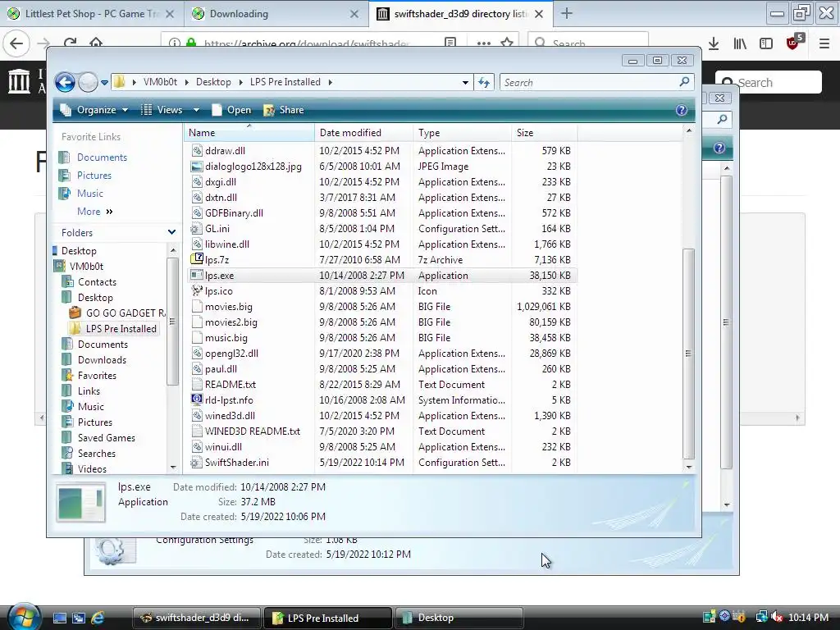The height and width of the screenshot is (630, 840).
Task: Select WINED3D README.txt file name
Action: click(253, 431)
